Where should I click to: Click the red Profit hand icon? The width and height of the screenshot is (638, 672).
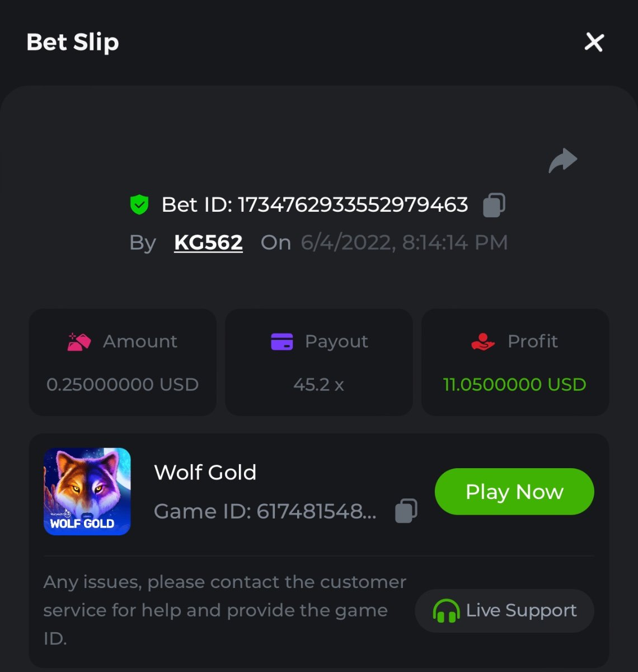[x=483, y=342]
